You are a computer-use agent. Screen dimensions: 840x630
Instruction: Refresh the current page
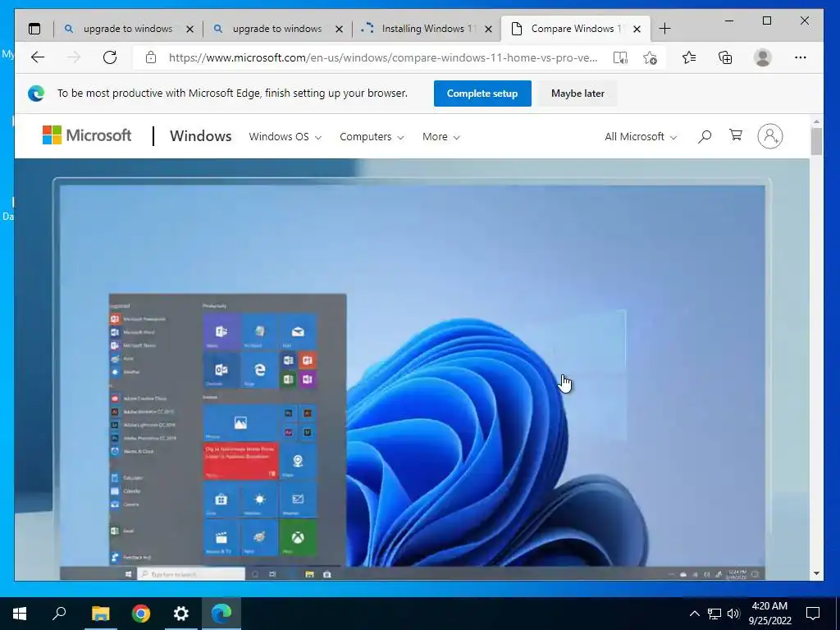point(110,57)
